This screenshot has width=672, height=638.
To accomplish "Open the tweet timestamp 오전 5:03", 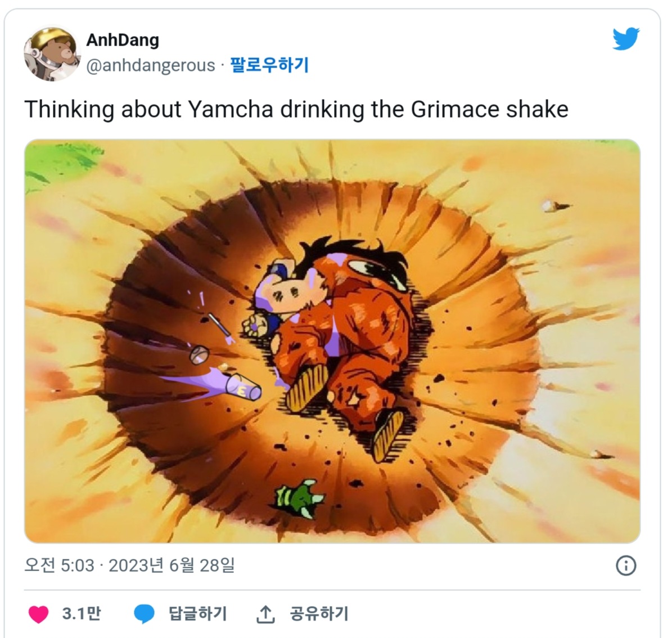I will coord(59,565).
